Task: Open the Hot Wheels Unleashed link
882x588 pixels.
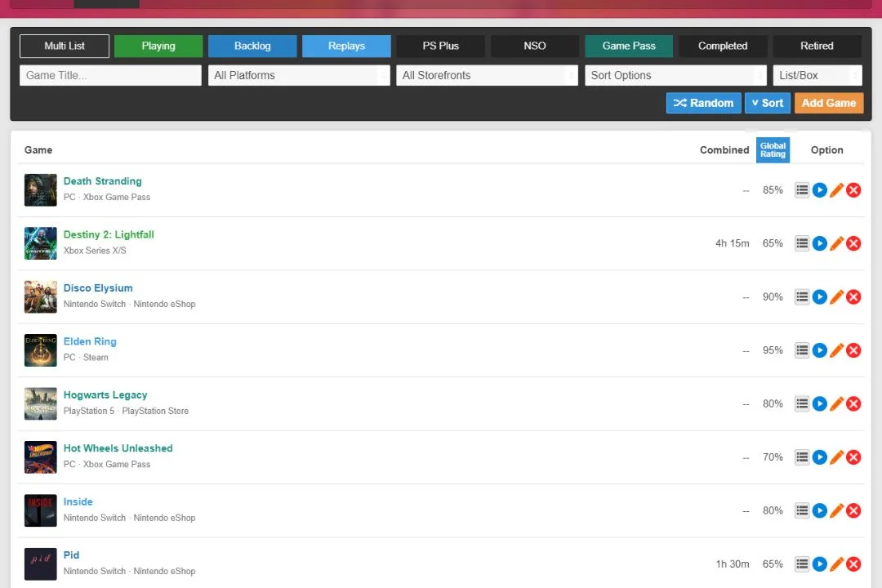Action: pos(118,448)
